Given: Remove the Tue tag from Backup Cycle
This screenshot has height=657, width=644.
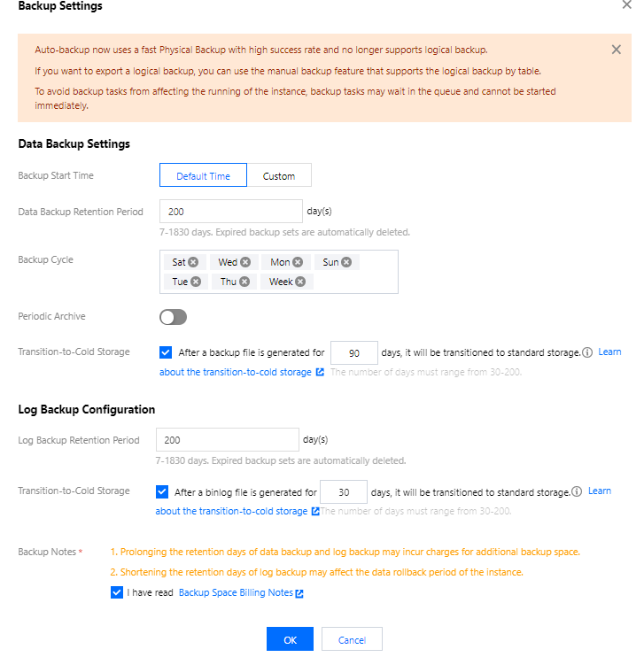Looking at the screenshot, I should [x=196, y=282].
